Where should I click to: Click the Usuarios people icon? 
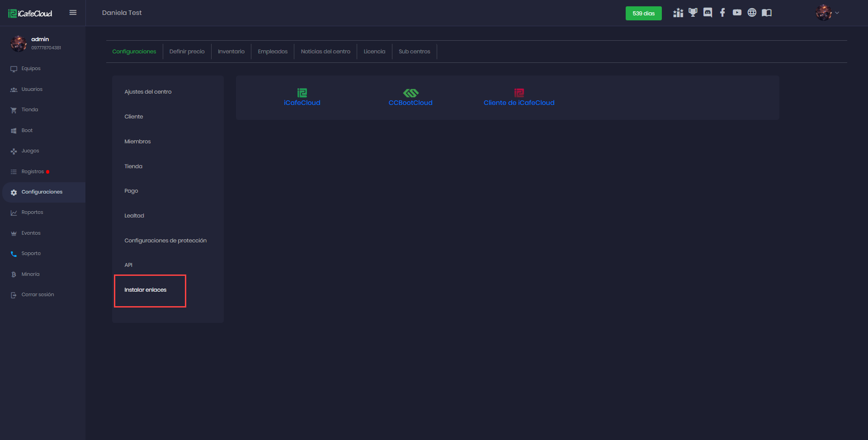(14, 90)
